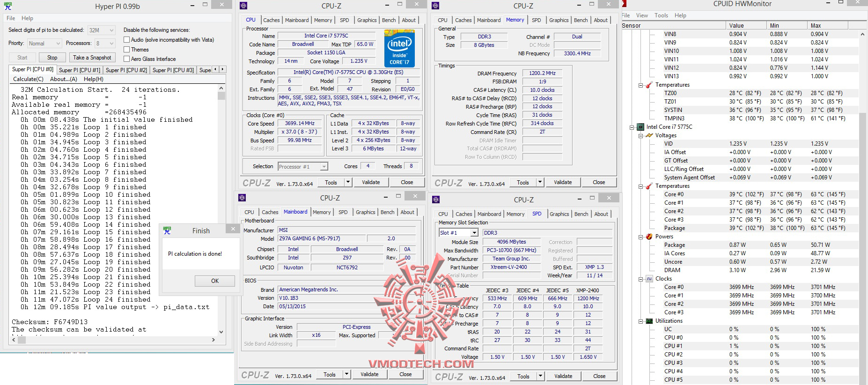
Task: Open the Processor #1 selection dropdown in CPU-Z
Action: 302,166
